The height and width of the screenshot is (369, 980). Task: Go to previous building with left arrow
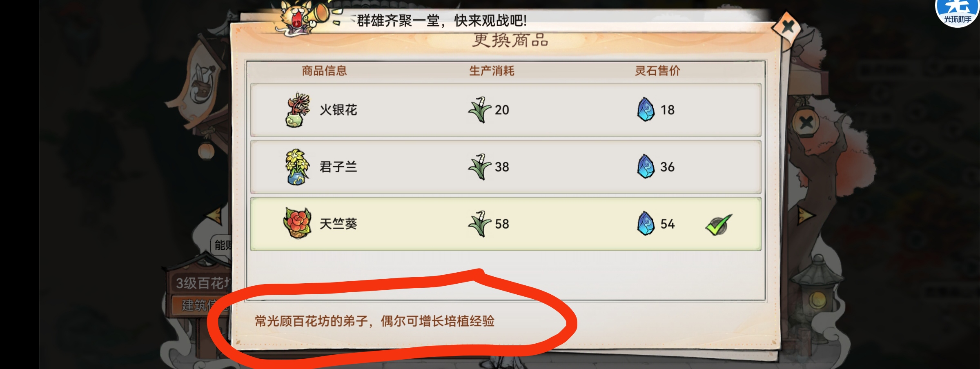(x=214, y=215)
